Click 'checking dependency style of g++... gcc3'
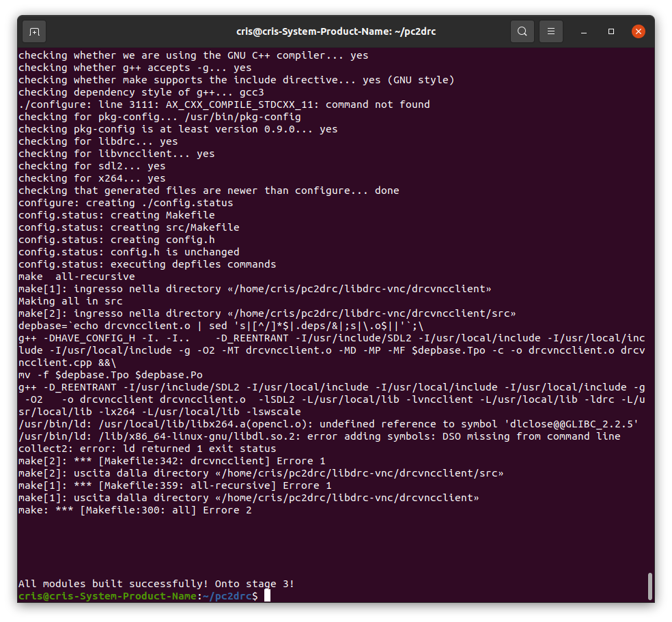Screen dimensions: 672x622 [x=141, y=92]
